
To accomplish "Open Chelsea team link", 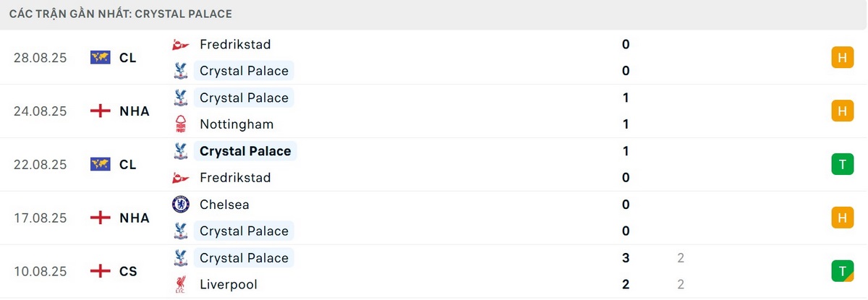I will pos(224,205).
